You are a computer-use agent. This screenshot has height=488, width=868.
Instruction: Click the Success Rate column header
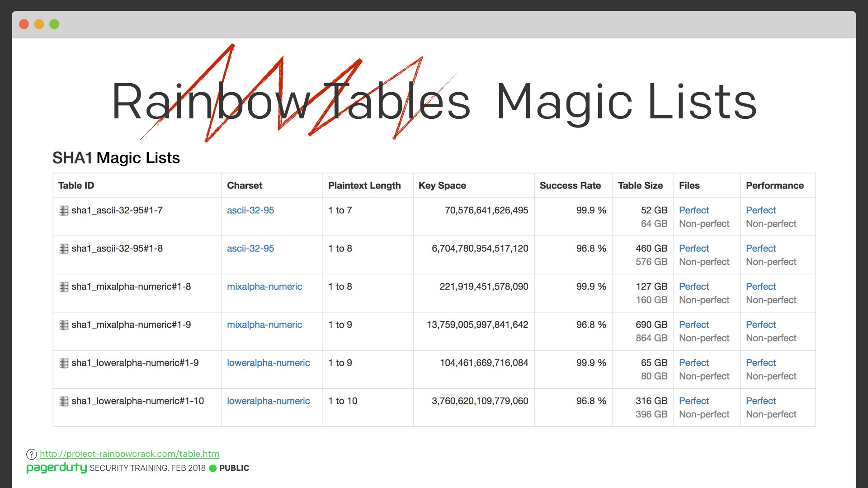click(570, 185)
